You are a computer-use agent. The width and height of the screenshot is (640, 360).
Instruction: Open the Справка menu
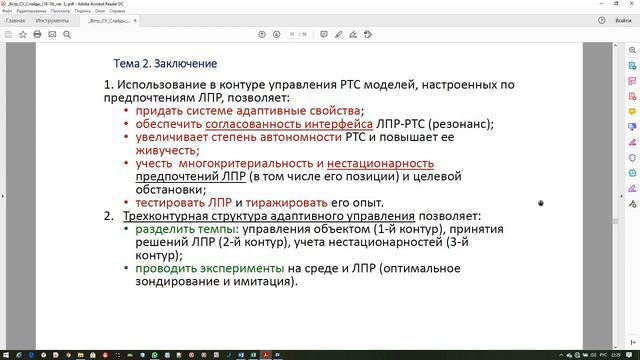point(117,11)
